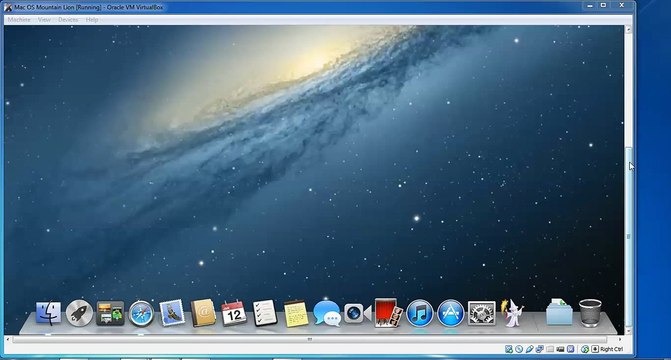Click the network adapters status icon
The width and height of the screenshot is (671, 360).
tap(540, 349)
